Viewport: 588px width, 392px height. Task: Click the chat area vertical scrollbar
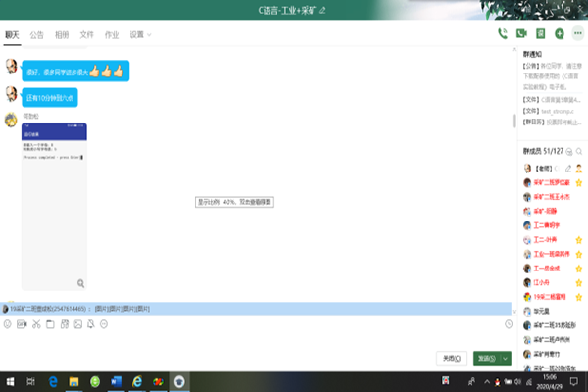point(514,121)
